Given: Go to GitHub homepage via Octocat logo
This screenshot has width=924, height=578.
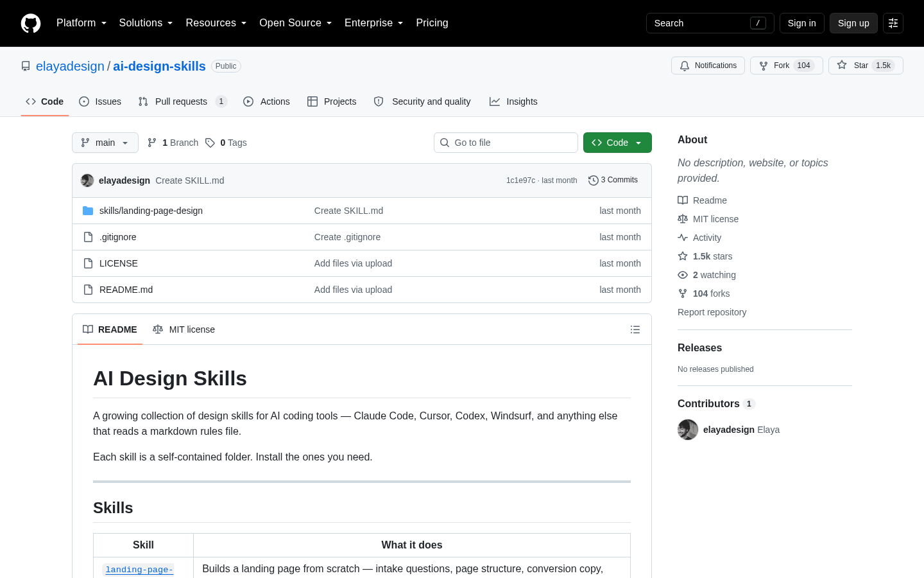Looking at the screenshot, I should (x=31, y=23).
